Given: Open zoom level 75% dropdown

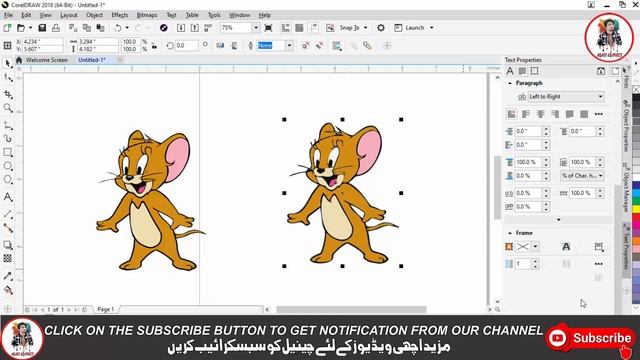Looking at the screenshot, I should pos(256,28).
